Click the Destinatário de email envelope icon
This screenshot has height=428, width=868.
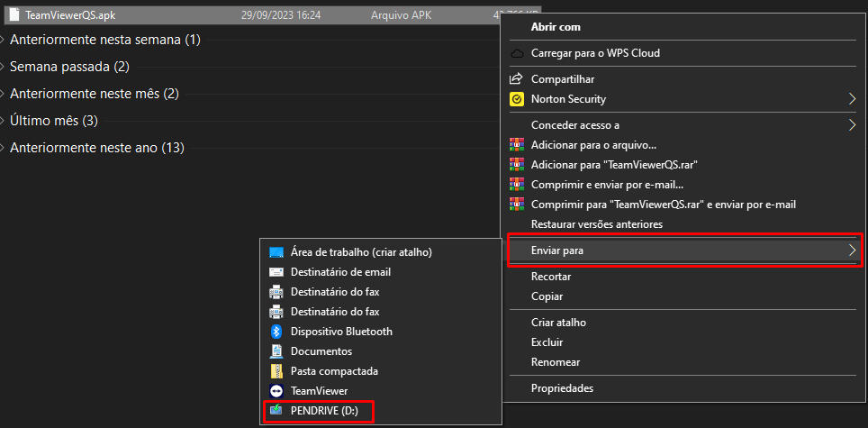[x=276, y=272]
